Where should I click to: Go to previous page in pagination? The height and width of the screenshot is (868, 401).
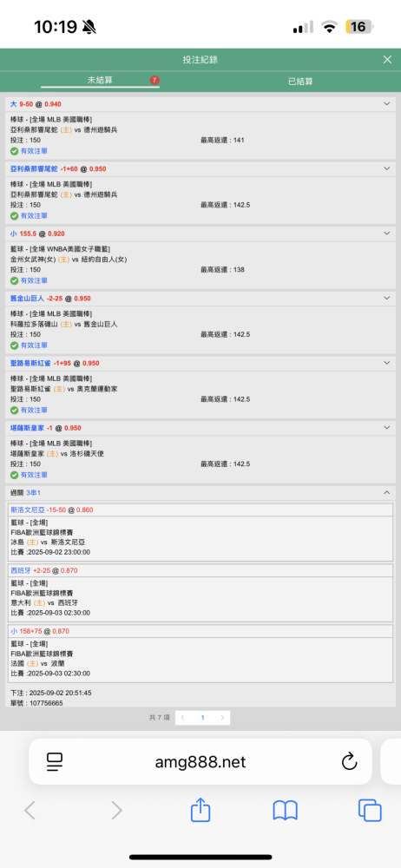coord(183,718)
